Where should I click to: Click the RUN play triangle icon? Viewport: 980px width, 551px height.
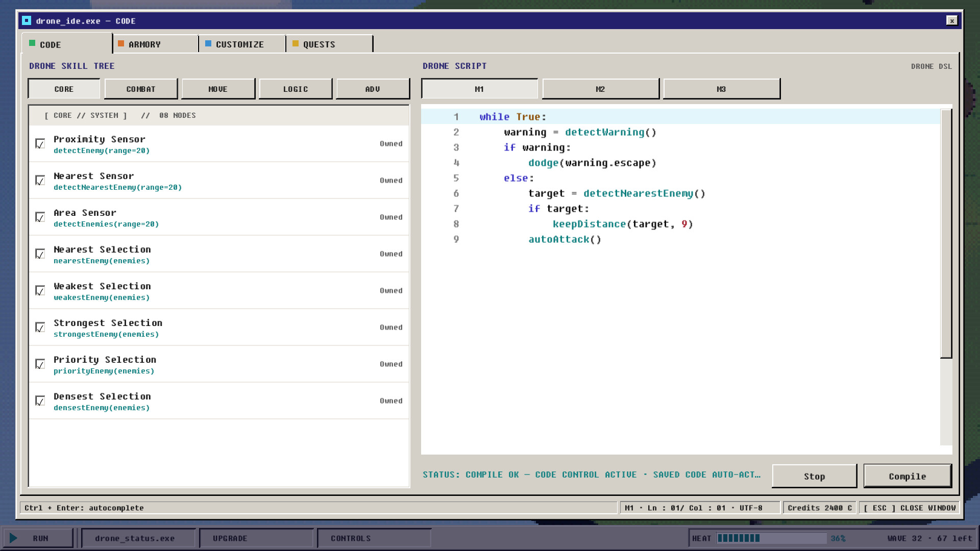click(13, 538)
